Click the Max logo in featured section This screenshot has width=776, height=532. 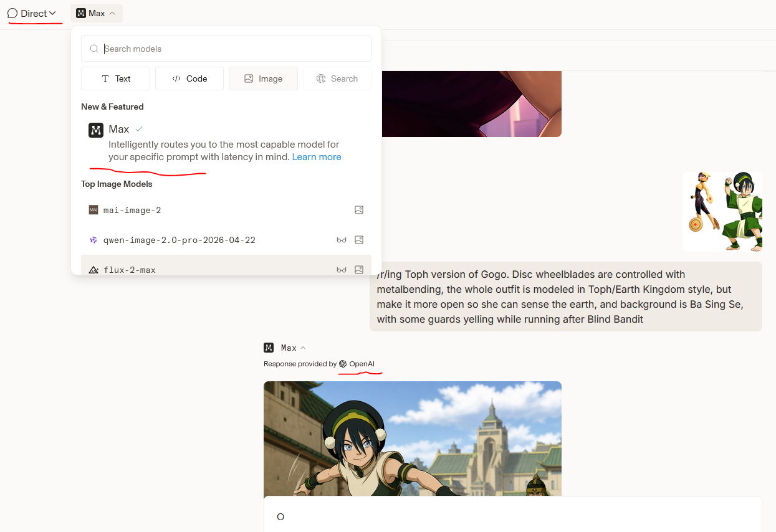point(96,130)
